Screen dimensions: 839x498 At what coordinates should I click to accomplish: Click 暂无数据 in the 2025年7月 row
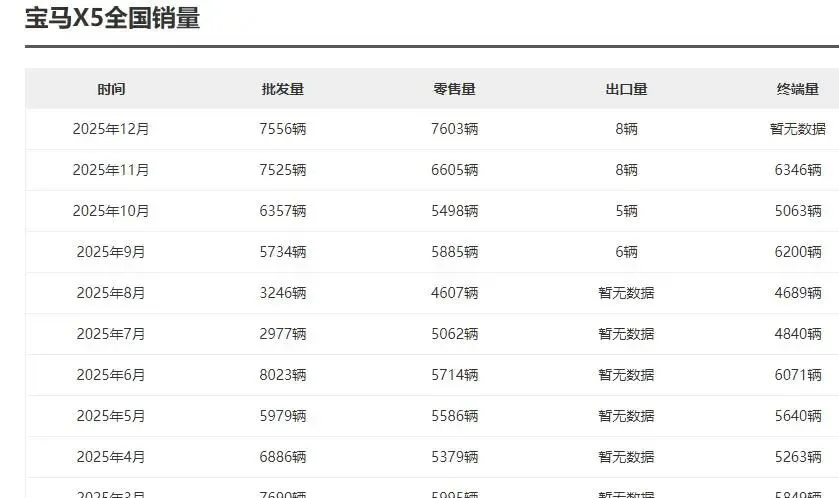click(626, 334)
